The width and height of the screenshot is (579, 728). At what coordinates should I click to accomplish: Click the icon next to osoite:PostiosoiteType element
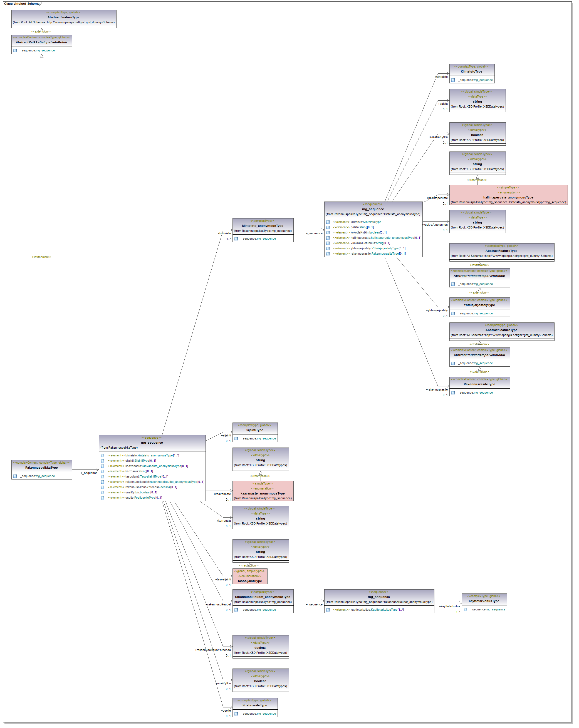pyautogui.click(x=102, y=498)
